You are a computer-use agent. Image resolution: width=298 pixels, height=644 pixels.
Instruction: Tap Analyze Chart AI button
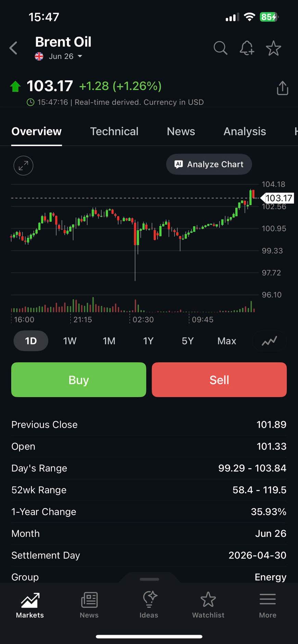[x=209, y=165]
